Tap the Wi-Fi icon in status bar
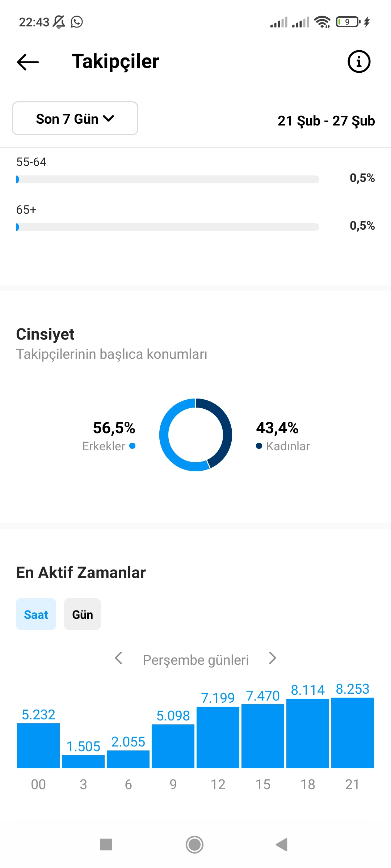The width and height of the screenshot is (391, 868). [322, 22]
